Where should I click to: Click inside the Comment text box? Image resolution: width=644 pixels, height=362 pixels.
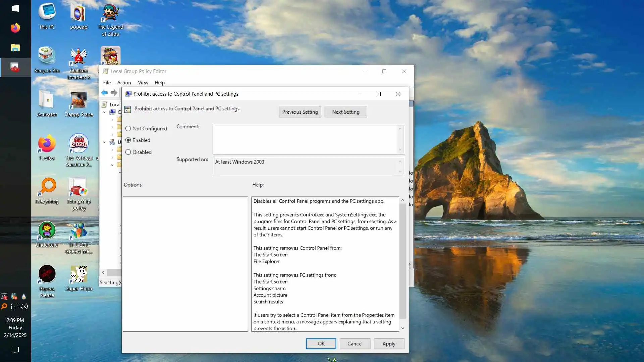(305, 139)
